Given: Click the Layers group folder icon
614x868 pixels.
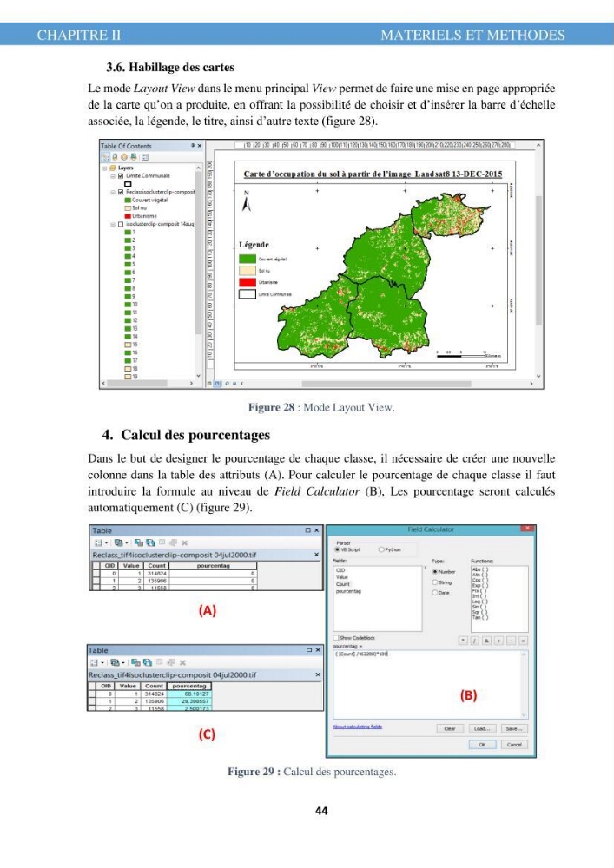Looking at the screenshot, I should [x=112, y=168].
